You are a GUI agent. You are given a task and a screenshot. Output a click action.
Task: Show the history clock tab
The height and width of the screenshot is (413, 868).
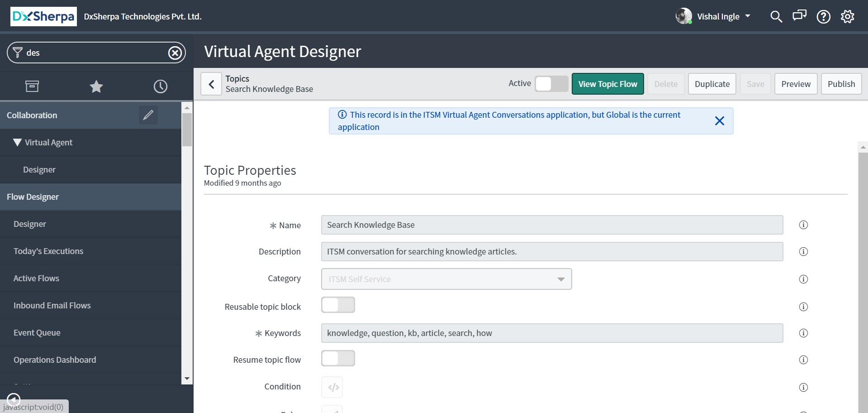161,86
